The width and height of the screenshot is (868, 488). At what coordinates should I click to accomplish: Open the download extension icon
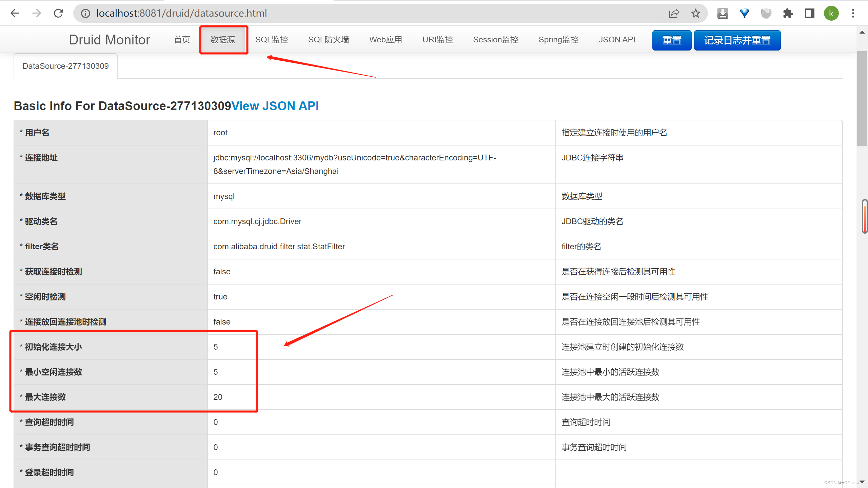point(723,13)
